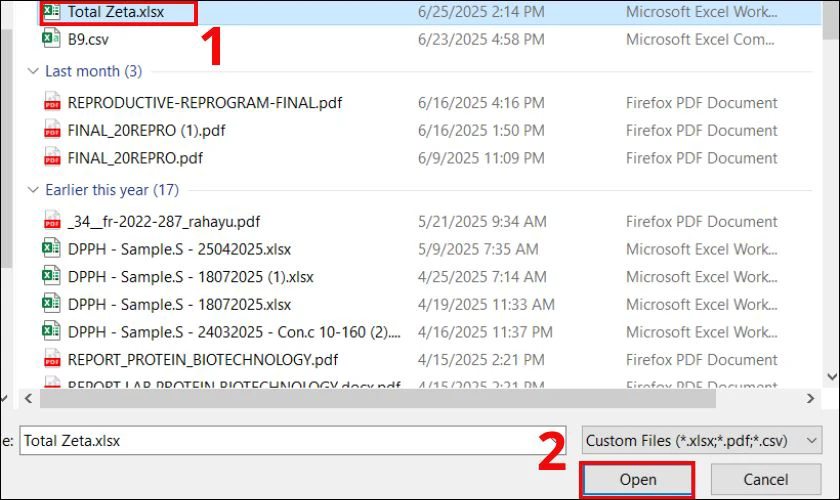The width and height of the screenshot is (840, 500).
Task: Click the B9.csv file icon
Action: point(51,39)
